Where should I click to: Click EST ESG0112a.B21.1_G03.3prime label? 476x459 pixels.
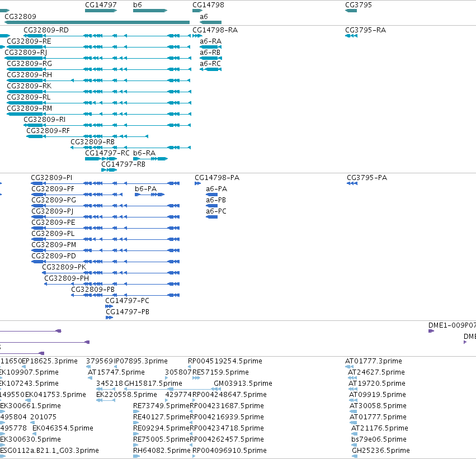(49, 451)
